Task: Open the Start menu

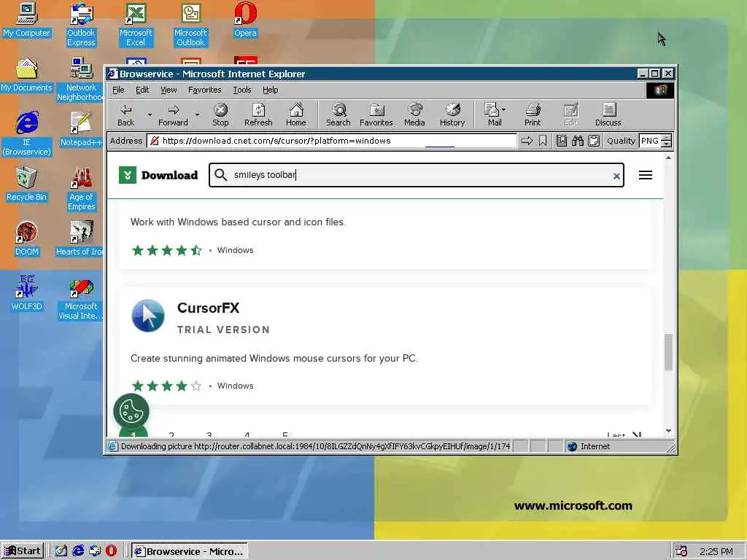Action: pos(23,551)
